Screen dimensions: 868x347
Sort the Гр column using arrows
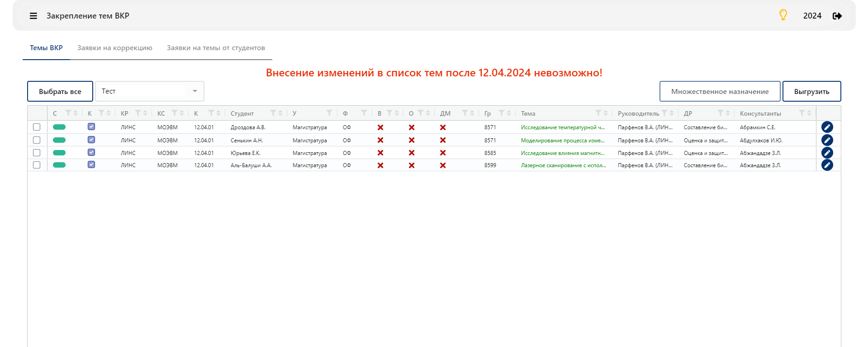(x=509, y=113)
